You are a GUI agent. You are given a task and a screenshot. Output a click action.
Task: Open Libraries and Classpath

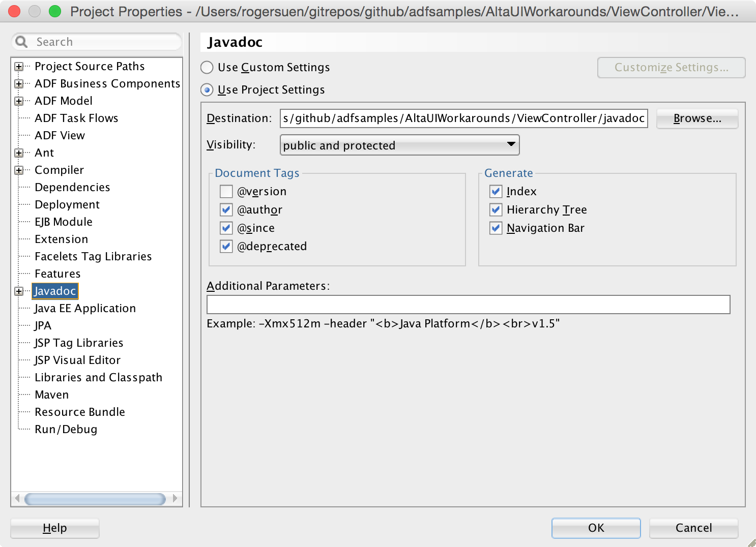point(98,378)
